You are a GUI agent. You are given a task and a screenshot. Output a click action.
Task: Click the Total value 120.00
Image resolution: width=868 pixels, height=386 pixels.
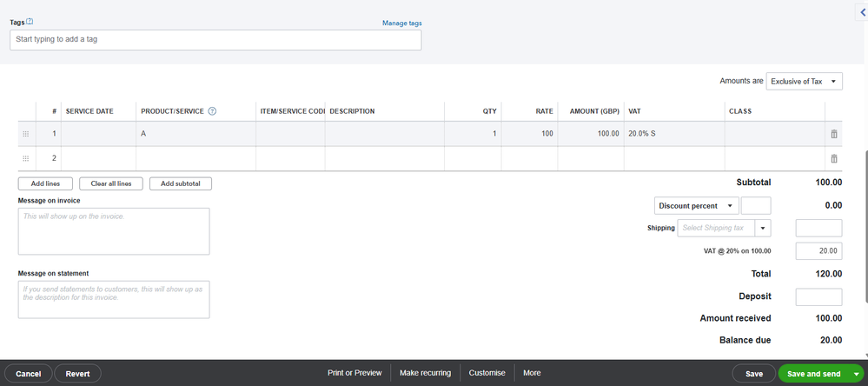829,274
